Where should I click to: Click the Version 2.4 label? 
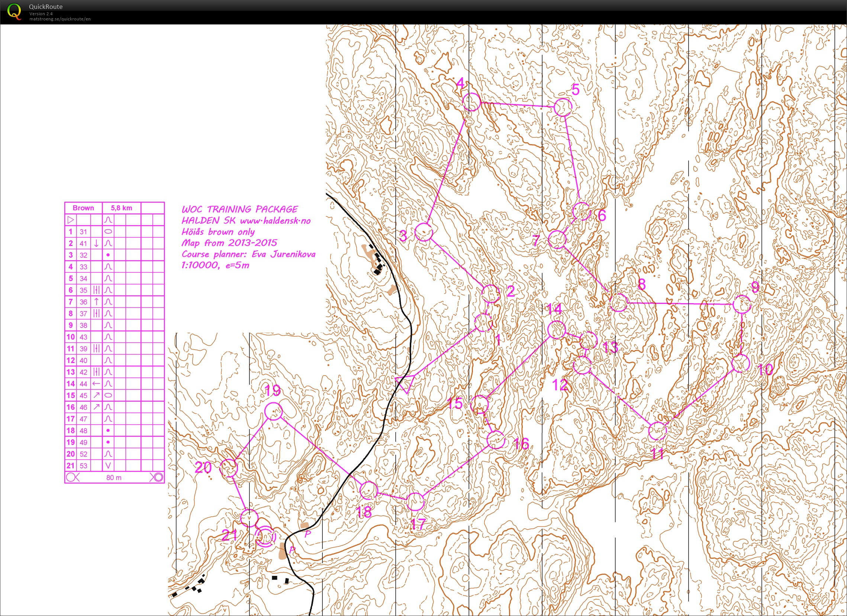41,13
